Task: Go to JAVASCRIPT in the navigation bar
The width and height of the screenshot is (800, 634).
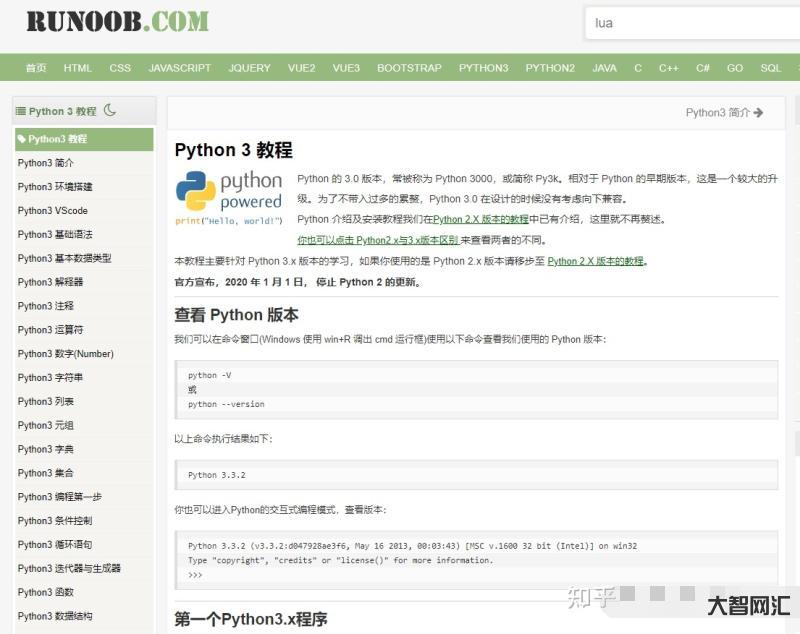Action: [180, 68]
